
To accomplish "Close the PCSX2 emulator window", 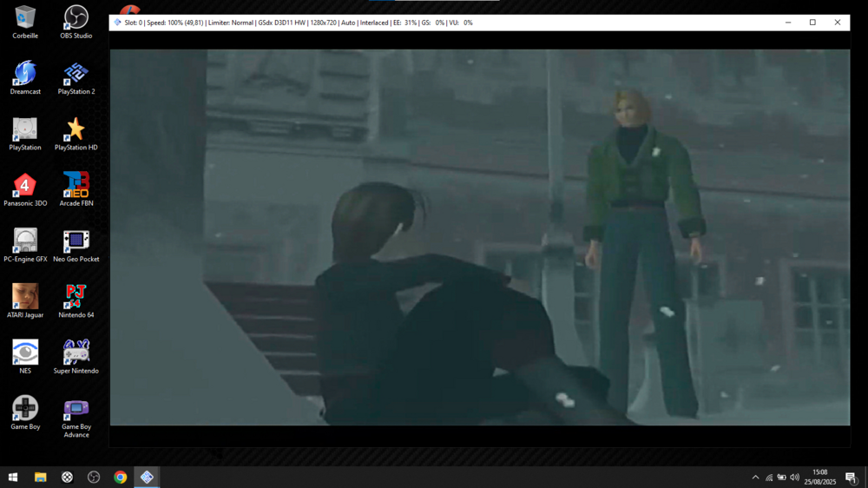I will (x=838, y=23).
